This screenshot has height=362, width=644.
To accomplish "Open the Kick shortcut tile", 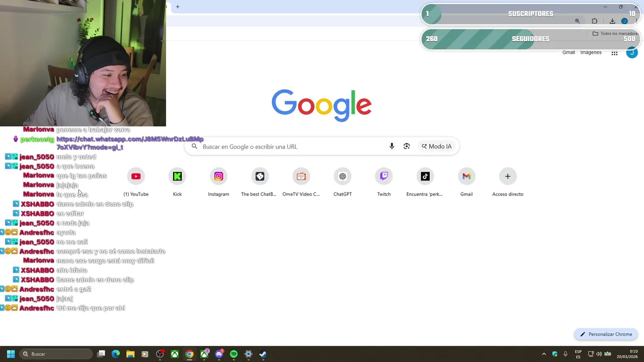I will [177, 183].
